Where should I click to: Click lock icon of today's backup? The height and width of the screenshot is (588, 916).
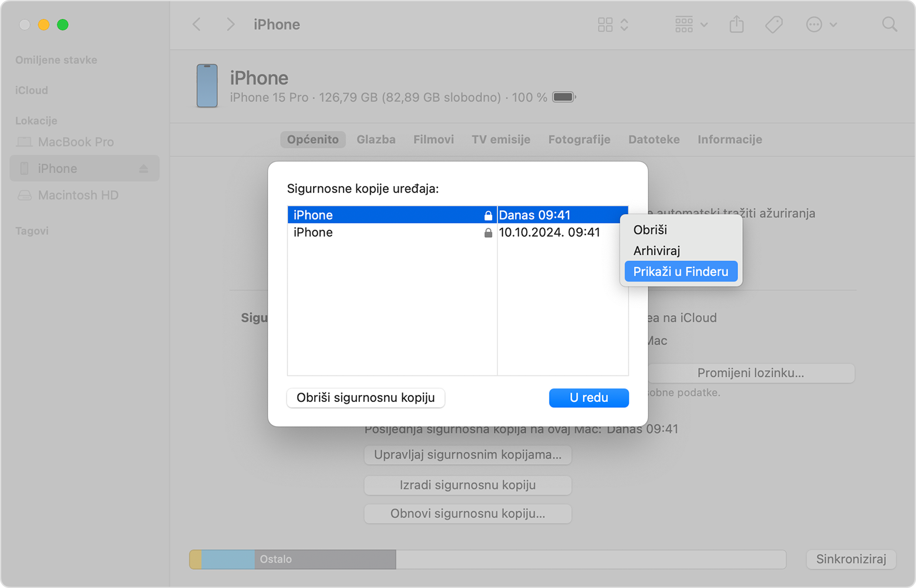coord(488,215)
